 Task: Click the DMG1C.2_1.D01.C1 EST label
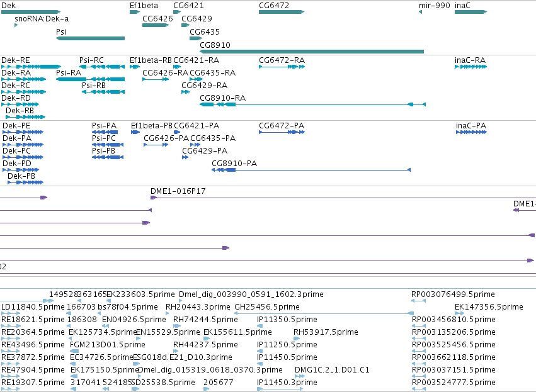click(x=332, y=370)
